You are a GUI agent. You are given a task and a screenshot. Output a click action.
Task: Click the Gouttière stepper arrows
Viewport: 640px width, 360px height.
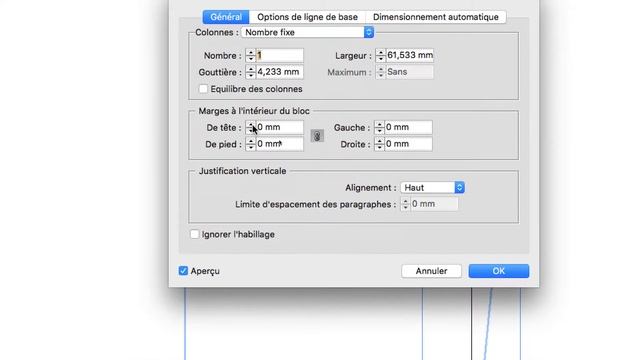coord(251,72)
